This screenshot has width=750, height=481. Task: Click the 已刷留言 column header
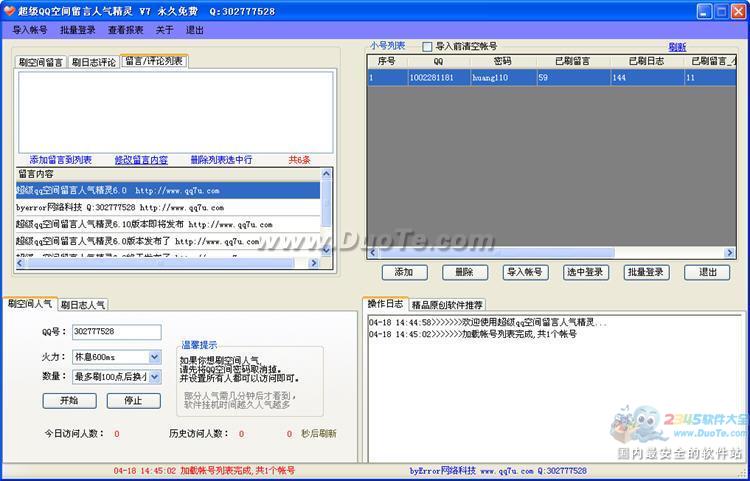(x=573, y=61)
